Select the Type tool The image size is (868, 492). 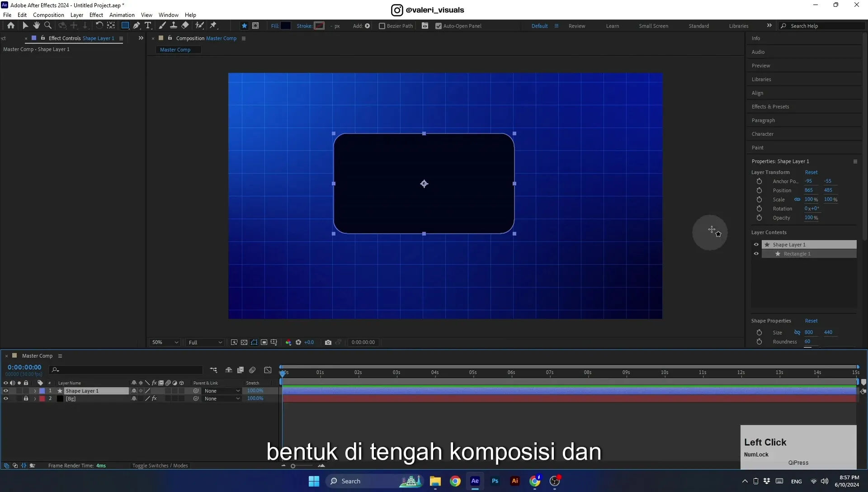point(148,26)
